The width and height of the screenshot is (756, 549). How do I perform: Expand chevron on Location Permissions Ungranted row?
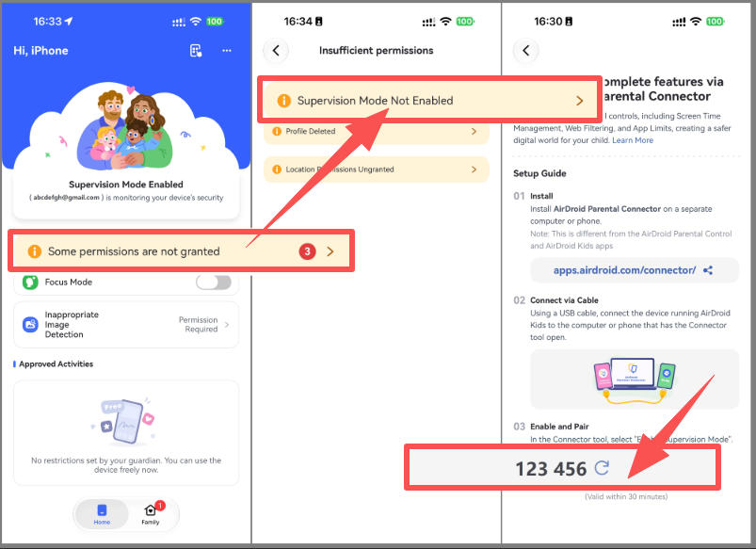pyautogui.click(x=474, y=170)
